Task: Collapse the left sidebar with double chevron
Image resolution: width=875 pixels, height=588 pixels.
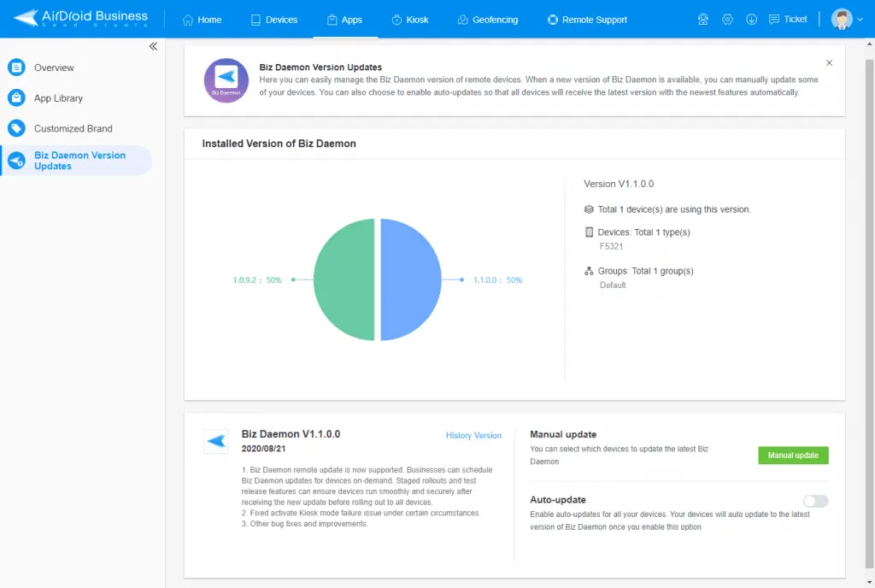Action: [153, 46]
